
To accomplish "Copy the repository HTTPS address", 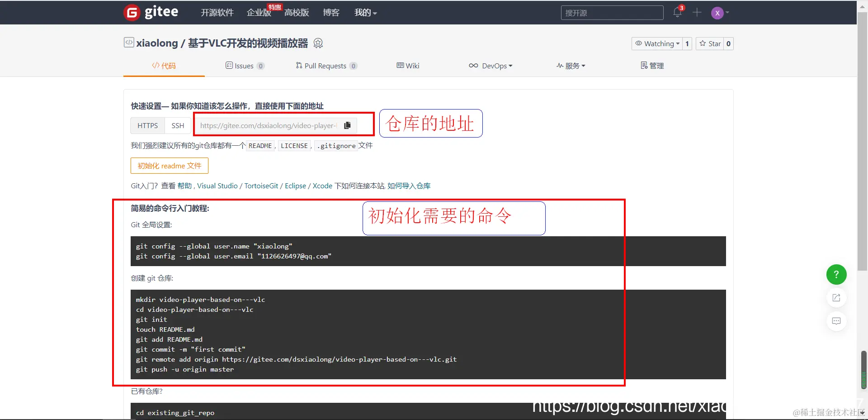I will [347, 125].
